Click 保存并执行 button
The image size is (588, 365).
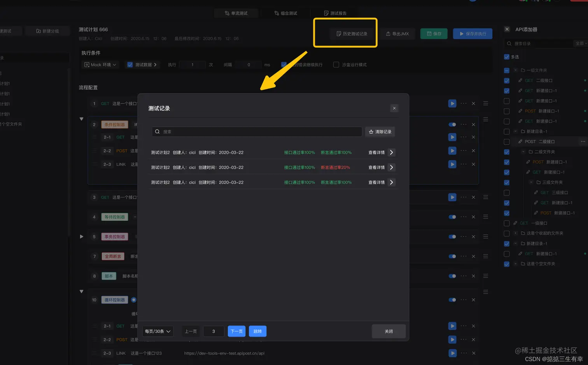tap(472, 34)
